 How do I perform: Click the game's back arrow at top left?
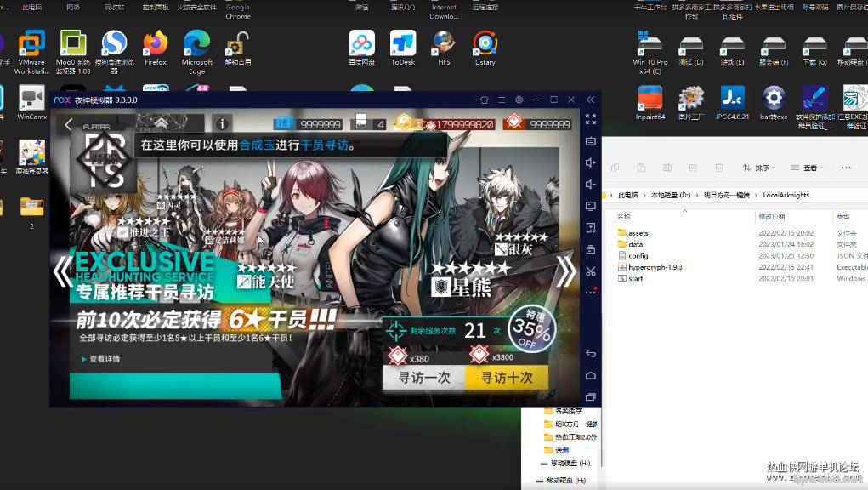pos(68,124)
